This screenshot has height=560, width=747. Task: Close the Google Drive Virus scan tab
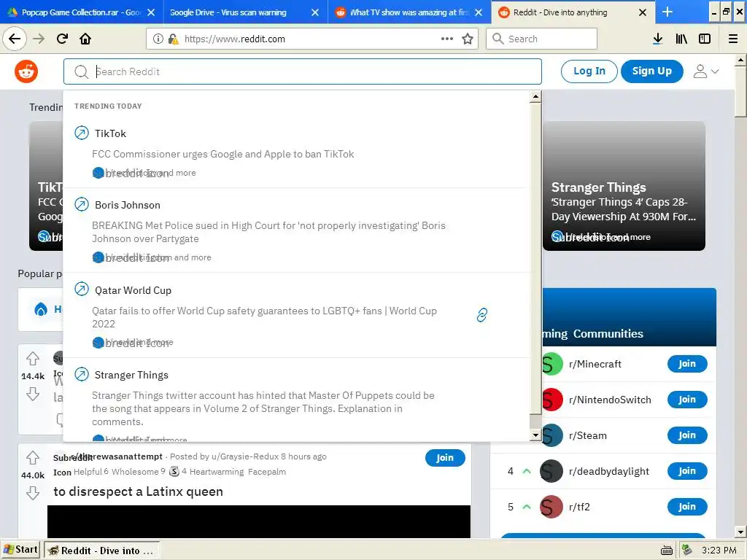315,12
